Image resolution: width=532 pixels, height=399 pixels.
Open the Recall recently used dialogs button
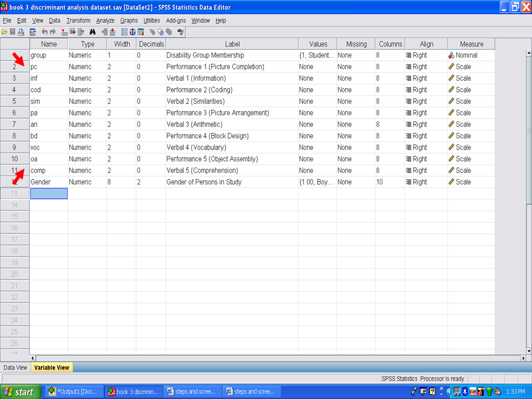point(33,32)
